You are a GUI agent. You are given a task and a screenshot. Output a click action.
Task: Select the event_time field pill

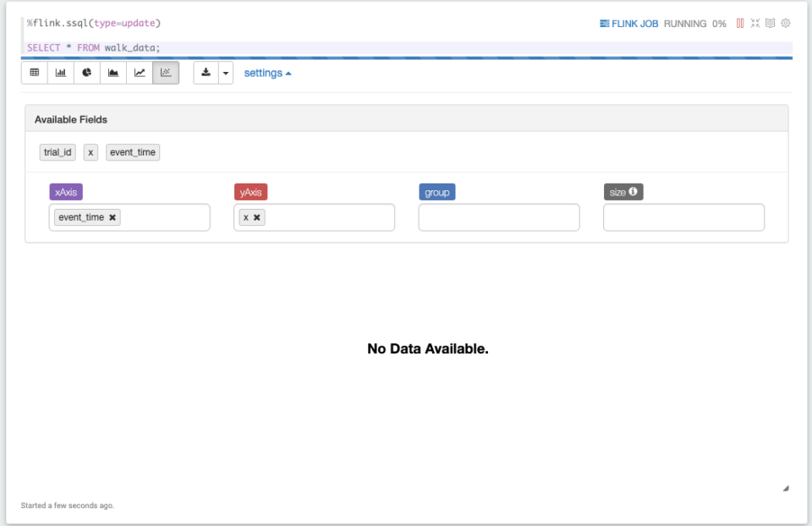[132, 152]
